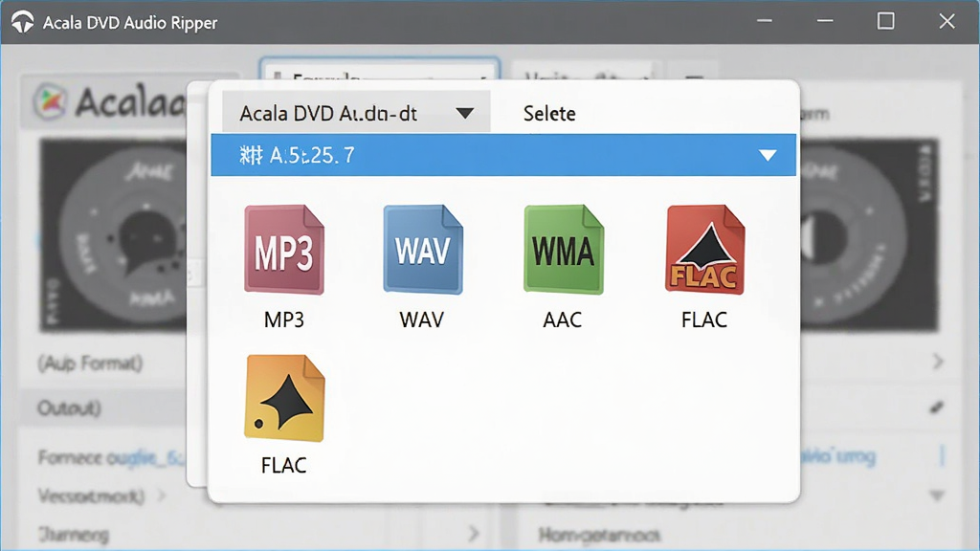
Task: Click the disc thumbnail on the right
Action: 870,235
